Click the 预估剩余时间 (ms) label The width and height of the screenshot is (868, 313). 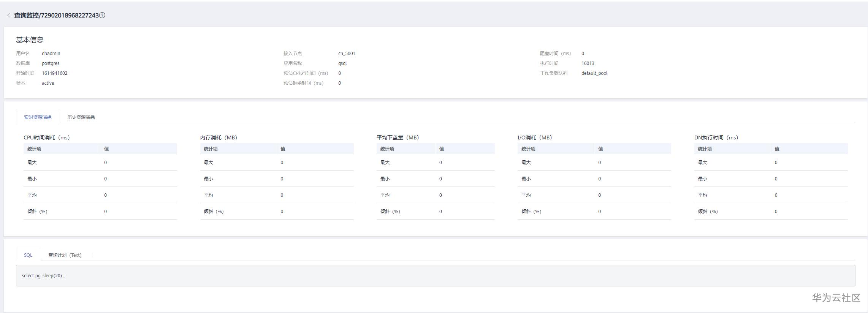pyautogui.click(x=304, y=83)
